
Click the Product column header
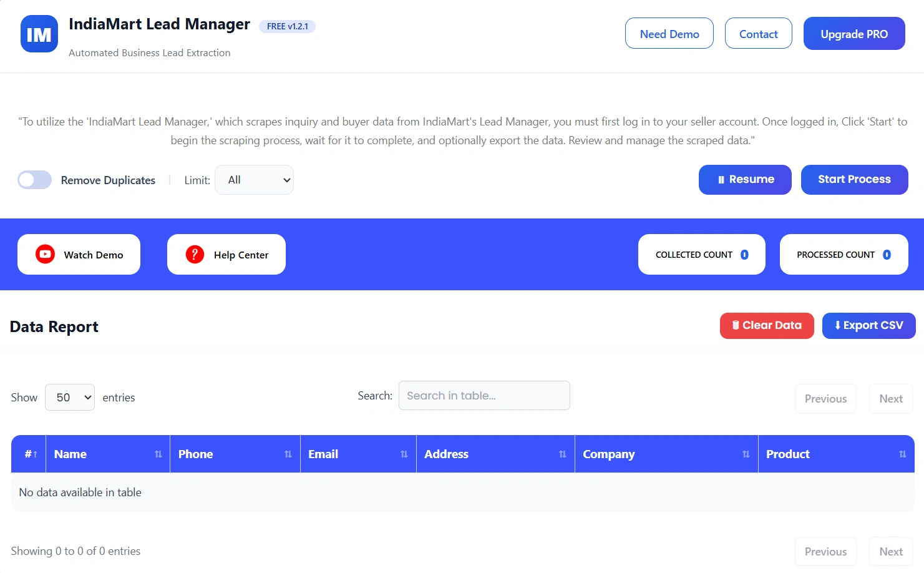[x=837, y=454]
